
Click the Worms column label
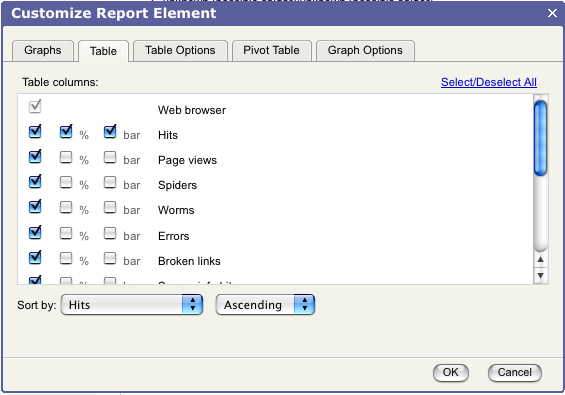[x=176, y=210]
